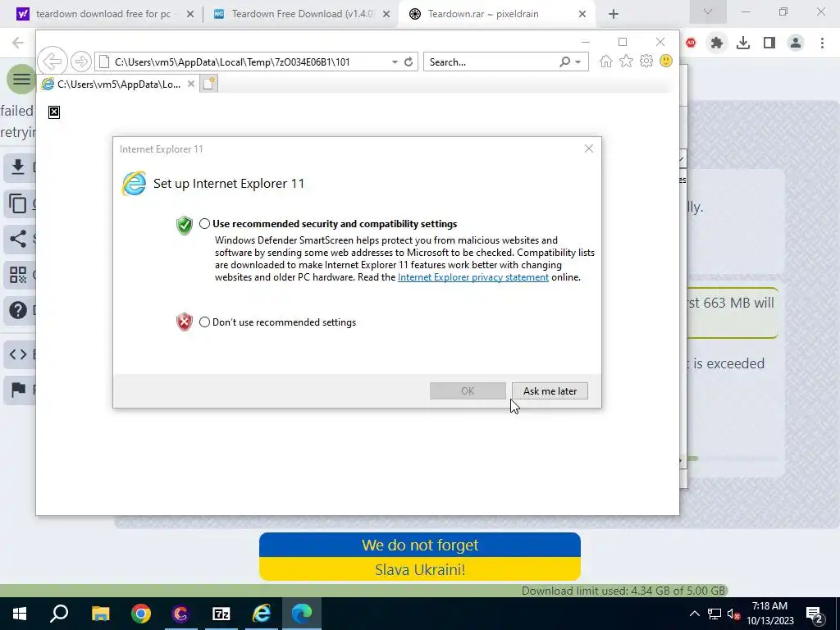Open File Explorer from the taskbar
The width and height of the screenshot is (840, 630).
click(x=100, y=614)
